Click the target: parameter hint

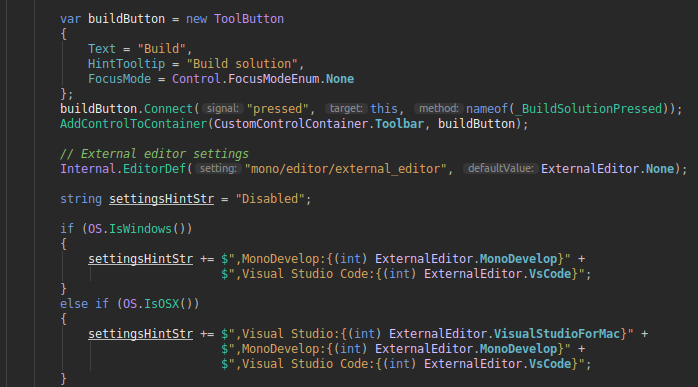pos(346,109)
